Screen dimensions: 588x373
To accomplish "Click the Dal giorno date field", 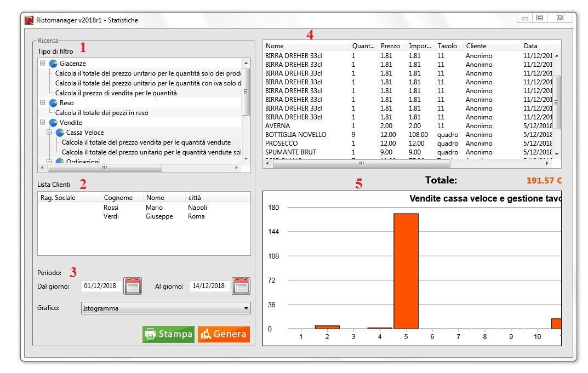I will coord(101,286).
